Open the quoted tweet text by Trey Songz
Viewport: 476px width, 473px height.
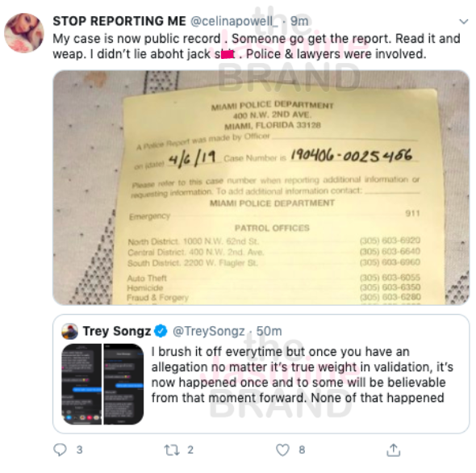pos(302,375)
